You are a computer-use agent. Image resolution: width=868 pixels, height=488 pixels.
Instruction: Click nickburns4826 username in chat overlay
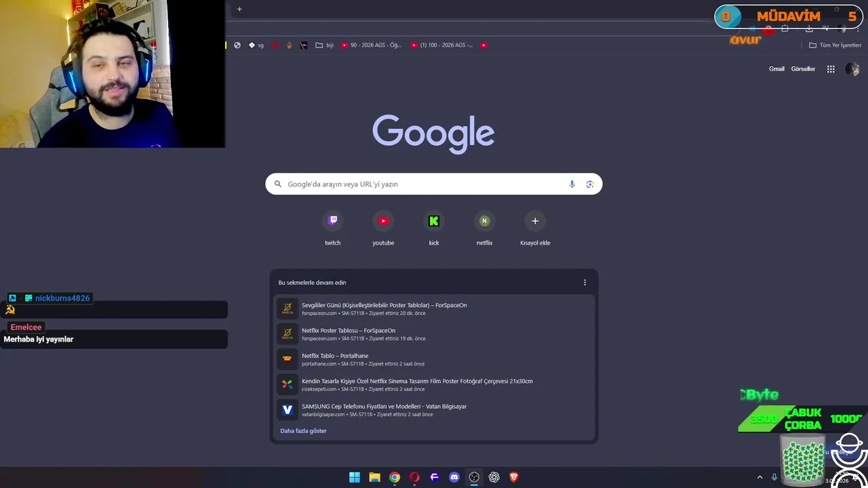coord(62,298)
